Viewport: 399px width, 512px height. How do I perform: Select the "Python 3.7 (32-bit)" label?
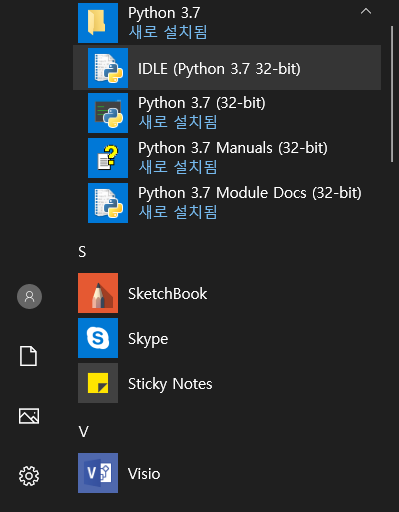(202, 103)
